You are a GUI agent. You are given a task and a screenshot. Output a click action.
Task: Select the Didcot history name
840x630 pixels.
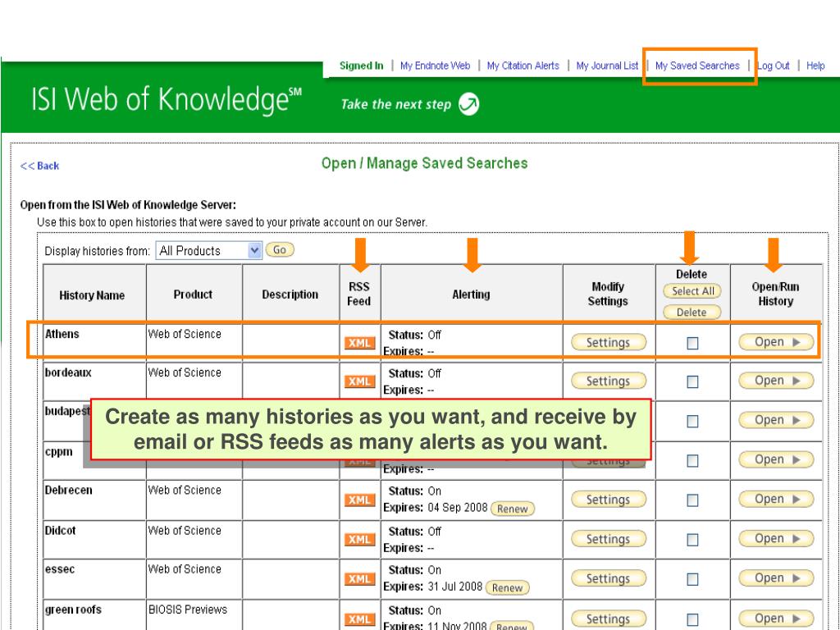point(61,531)
